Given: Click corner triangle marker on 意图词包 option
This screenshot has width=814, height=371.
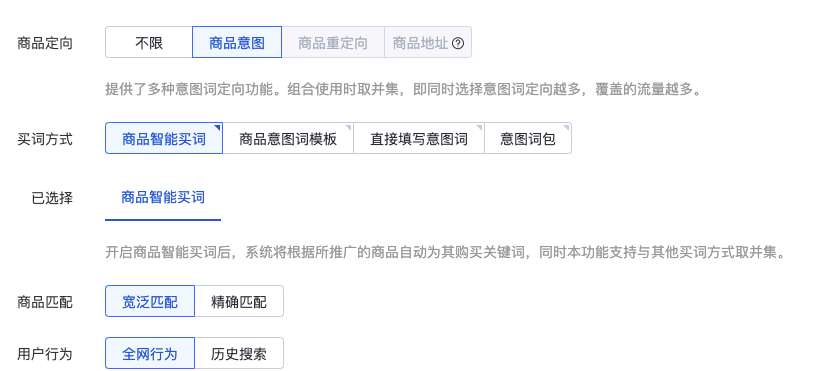Looking at the screenshot, I should click(x=567, y=126).
